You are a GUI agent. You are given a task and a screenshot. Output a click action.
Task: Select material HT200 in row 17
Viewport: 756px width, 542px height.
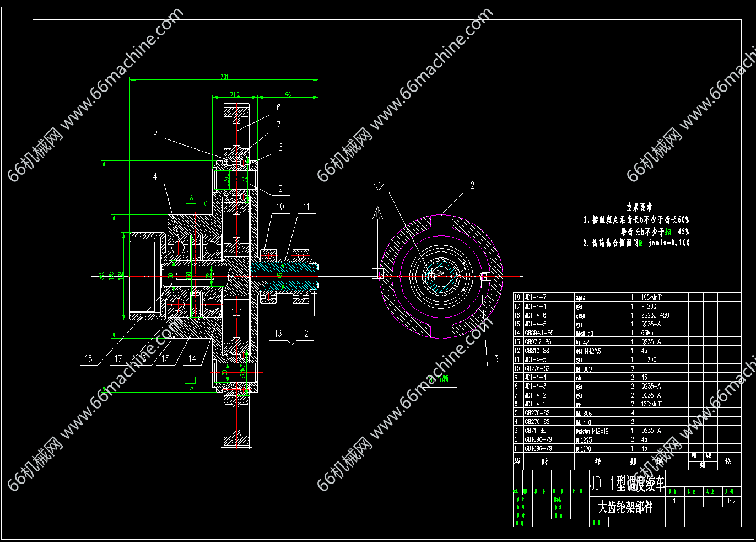coord(649,307)
